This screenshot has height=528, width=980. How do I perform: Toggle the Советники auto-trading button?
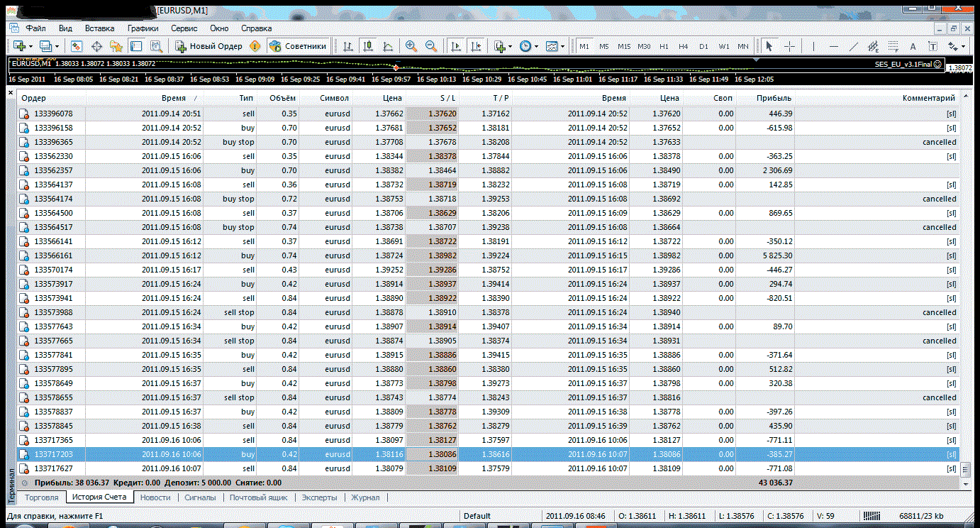click(x=298, y=46)
